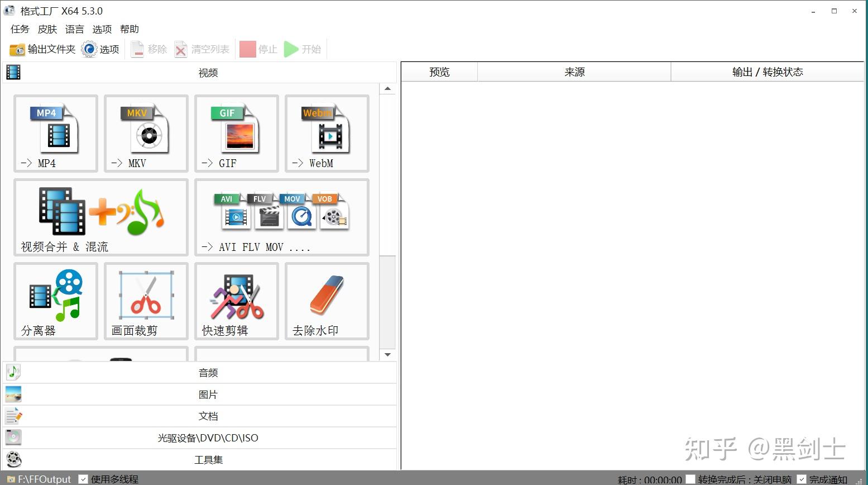Open the 选项 menu in menu bar
The width and height of the screenshot is (868, 485).
[102, 29]
